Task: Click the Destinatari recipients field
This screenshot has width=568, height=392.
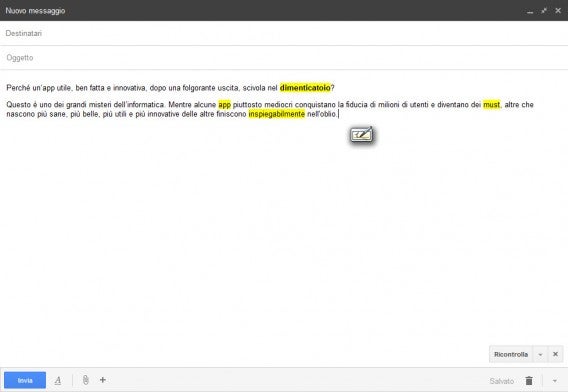Action: [284, 33]
